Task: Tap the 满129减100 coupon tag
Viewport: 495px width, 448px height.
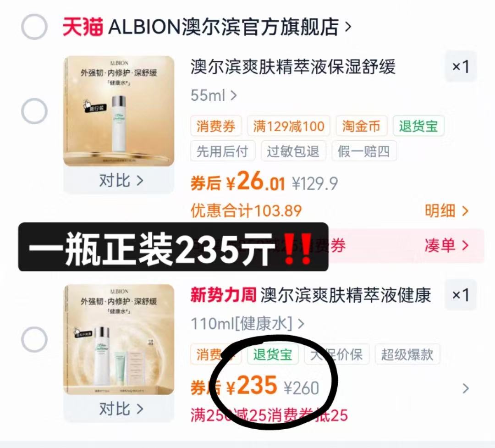Action: click(x=289, y=126)
